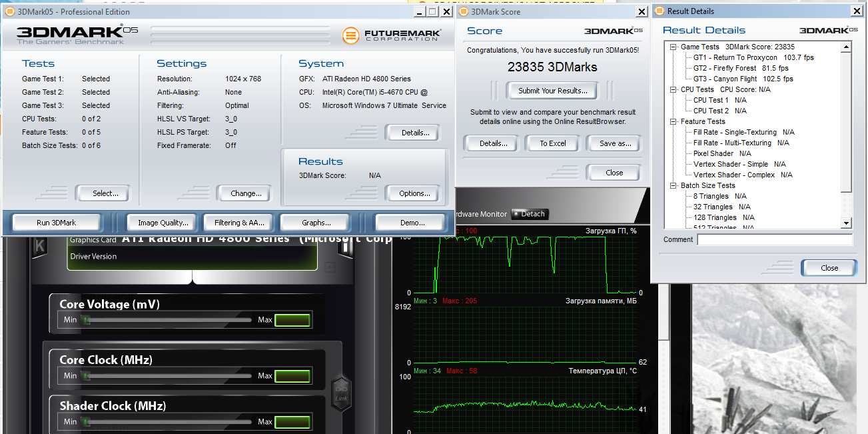
Task: Click Run 3DMark button
Action: pos(57,223)
